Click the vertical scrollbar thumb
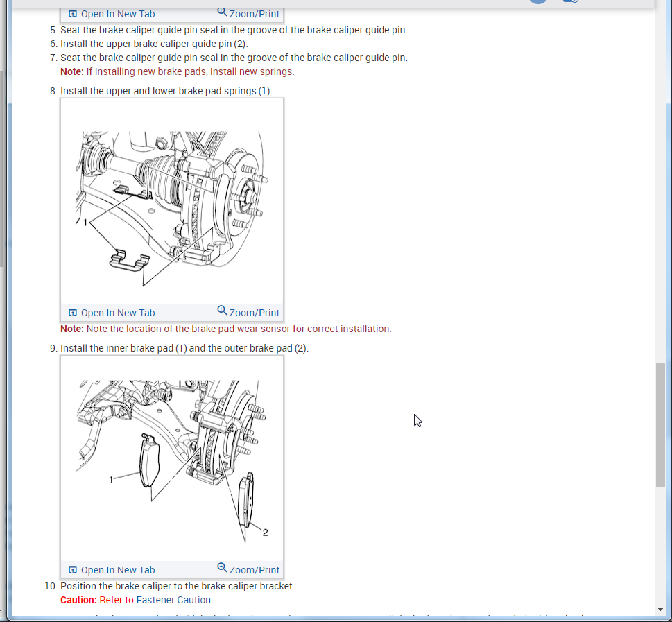 [660, 425]
